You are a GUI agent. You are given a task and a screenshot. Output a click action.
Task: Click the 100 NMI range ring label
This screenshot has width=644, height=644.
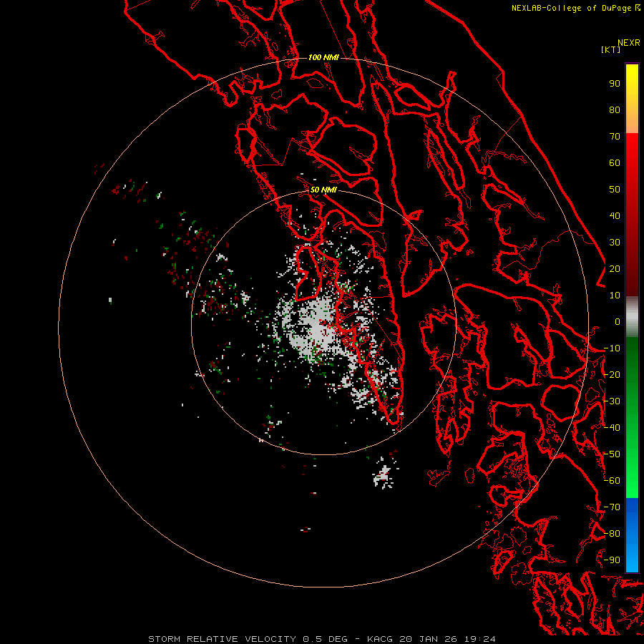tap(323, 57)
